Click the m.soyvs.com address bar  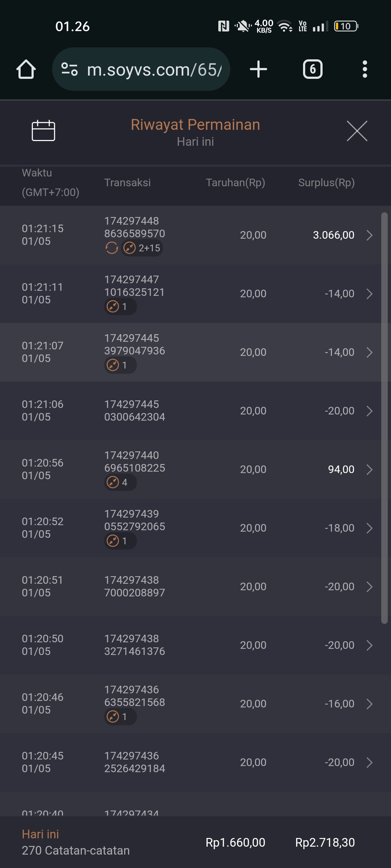tap(154, 69)
